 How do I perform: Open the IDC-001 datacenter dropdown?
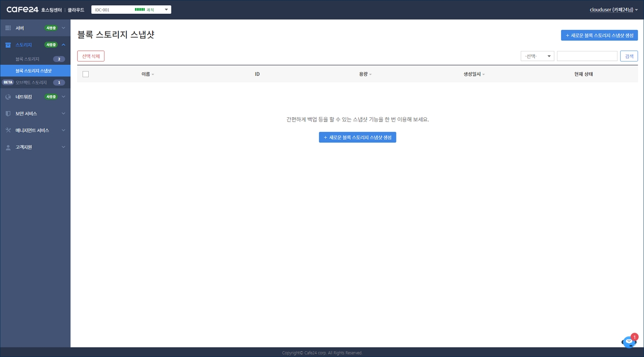(x=131, y=10)
